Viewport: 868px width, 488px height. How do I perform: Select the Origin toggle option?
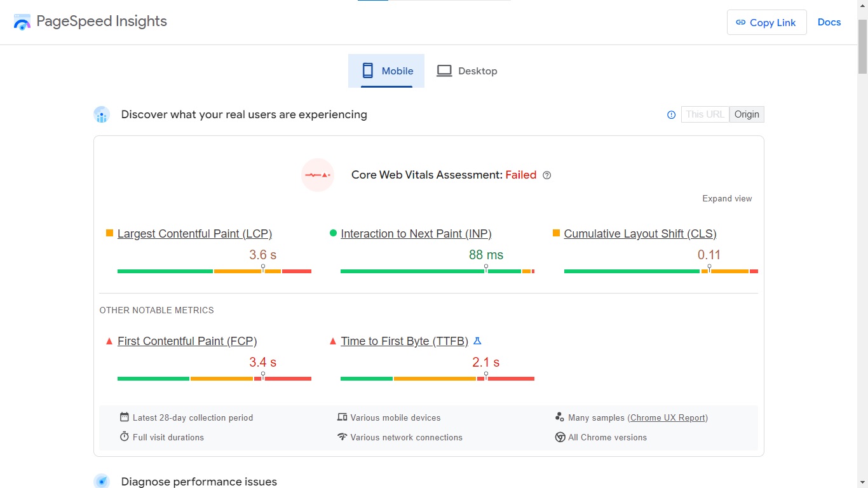point(747,114)
